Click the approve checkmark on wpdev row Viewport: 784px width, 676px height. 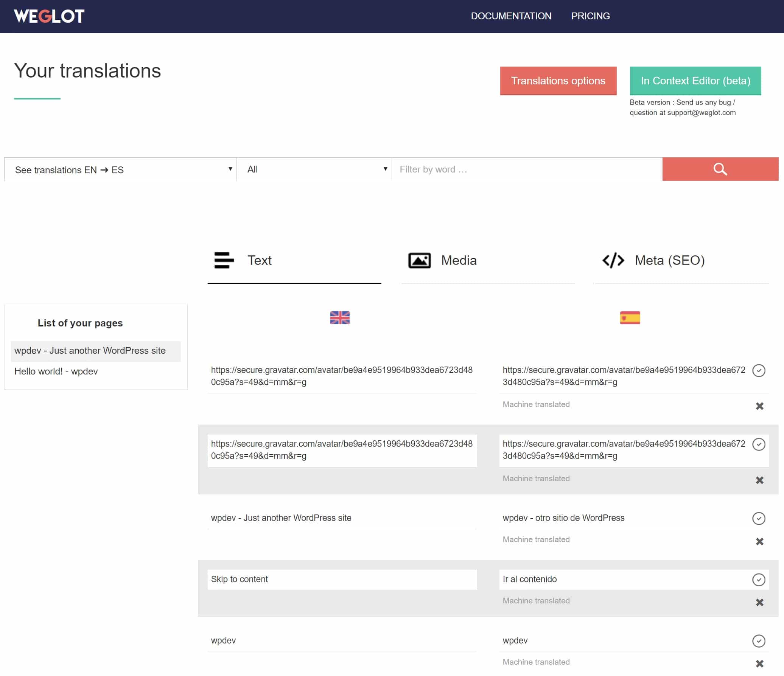coord(759,640)
